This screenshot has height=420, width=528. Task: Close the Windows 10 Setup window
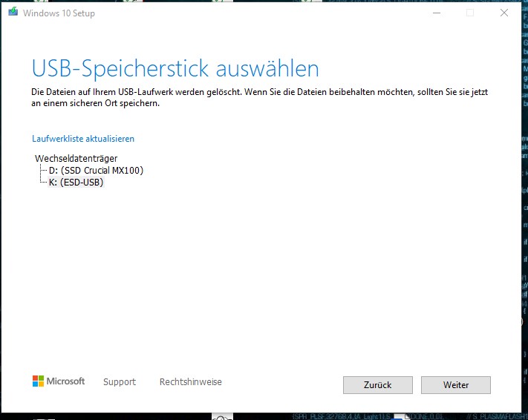coord(504,13)
